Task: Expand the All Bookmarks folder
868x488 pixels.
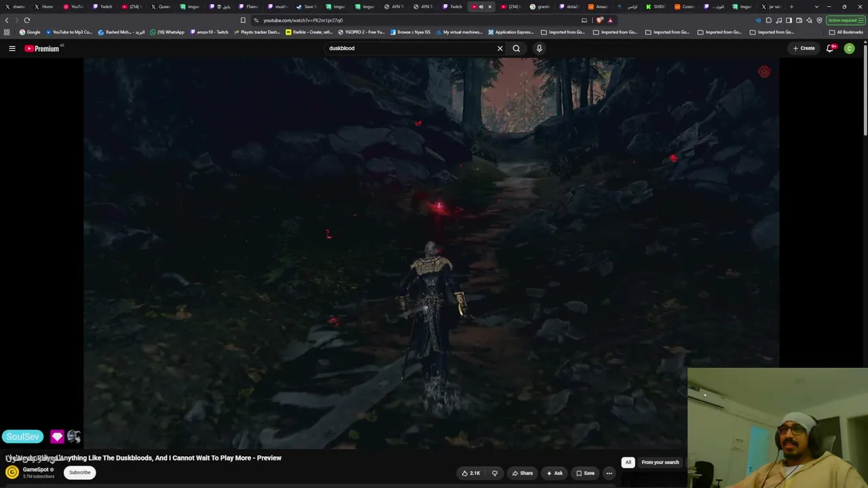Action: tap(846, 32)
